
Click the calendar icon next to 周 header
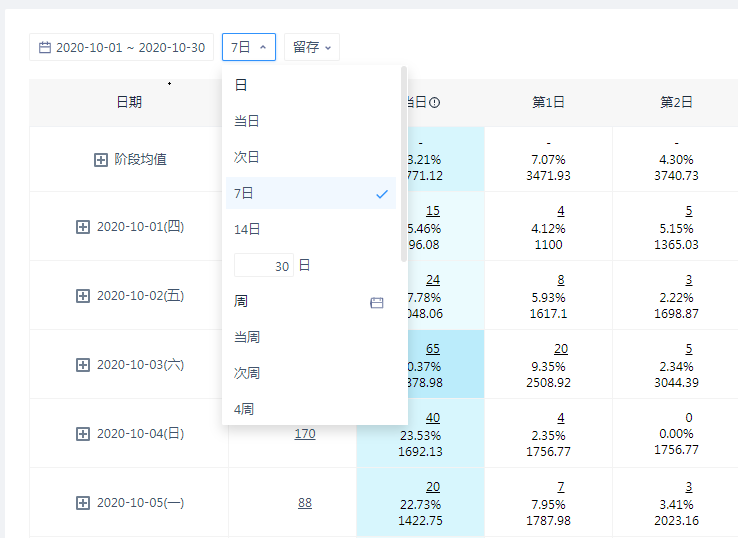pyautogui.click(x=377, y=302)
